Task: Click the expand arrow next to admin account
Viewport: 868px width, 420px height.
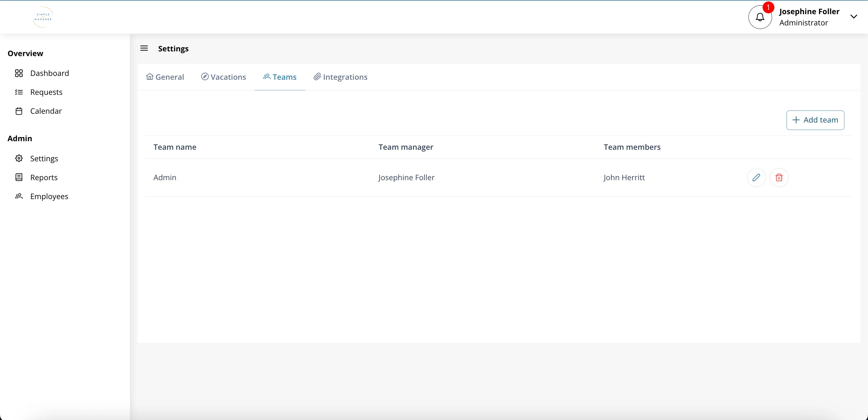Action: point(854,16)
